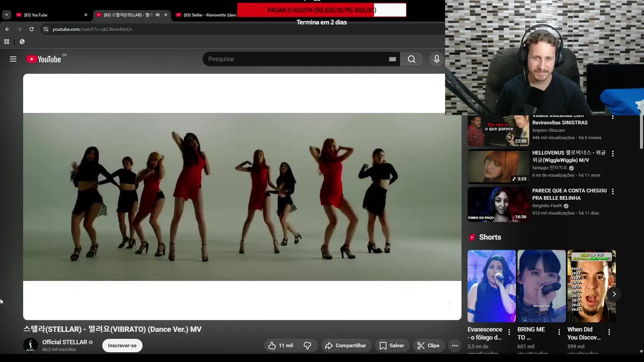
Task: Subscribe using the Inscrever-se button
Action: pos(122,345)
